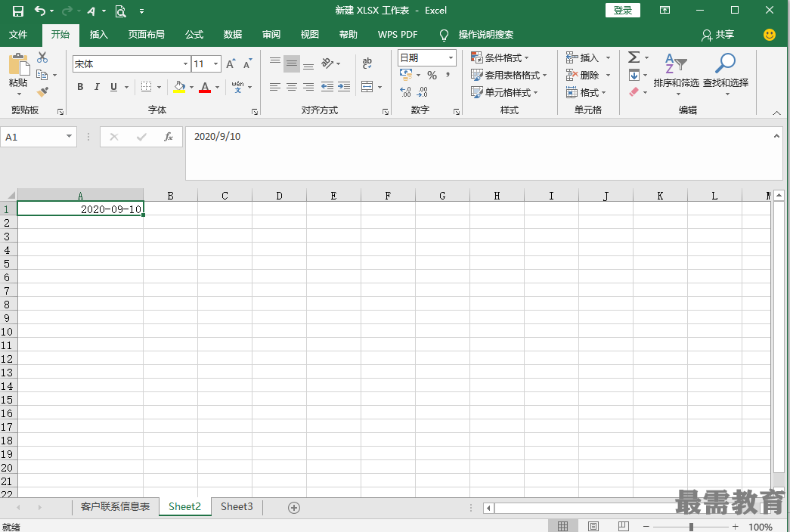Click the 登录 sign-in button
Image resolution: width=790 pixels, height=532 pixels.
623,10
